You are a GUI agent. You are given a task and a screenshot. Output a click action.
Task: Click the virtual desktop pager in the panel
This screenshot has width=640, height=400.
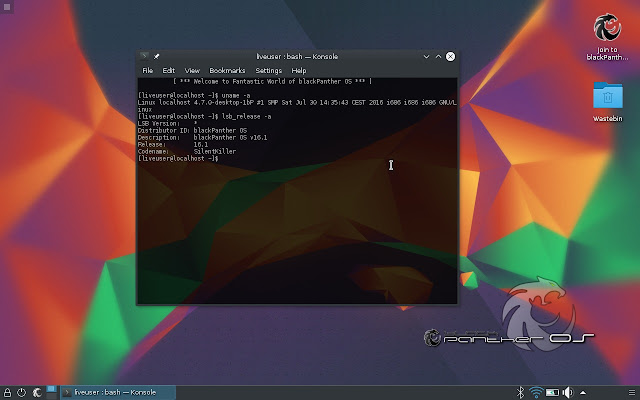pyautogui.click(x=51, y=392)
